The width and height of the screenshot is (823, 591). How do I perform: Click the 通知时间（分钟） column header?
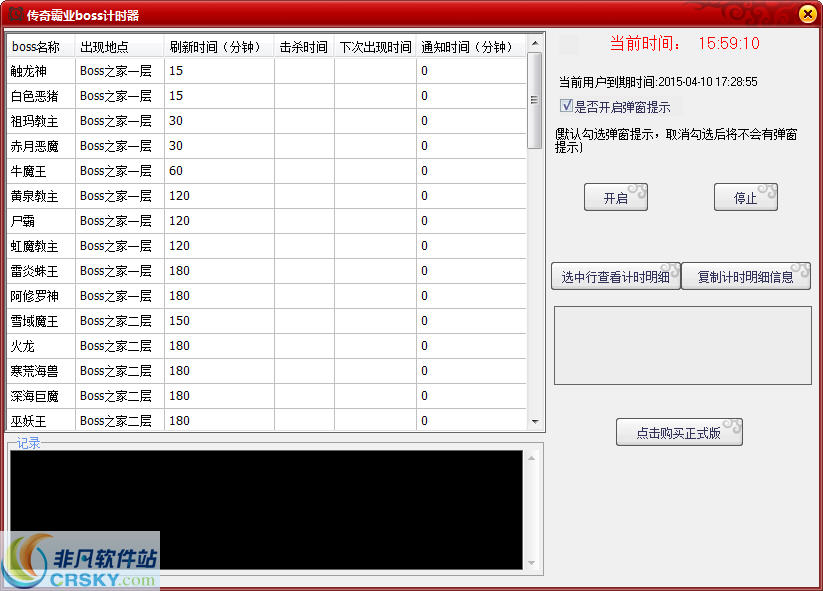[471, 47]
